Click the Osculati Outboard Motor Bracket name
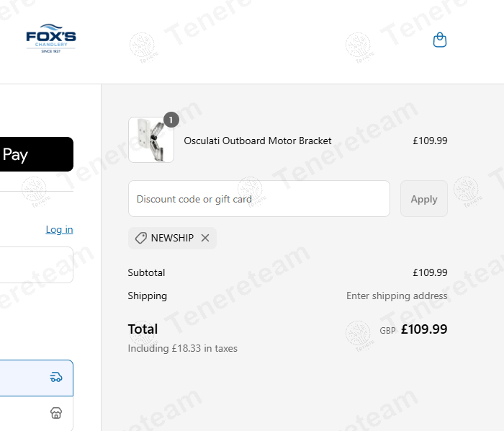Screen dimensions: 504x431 point(258,141)
